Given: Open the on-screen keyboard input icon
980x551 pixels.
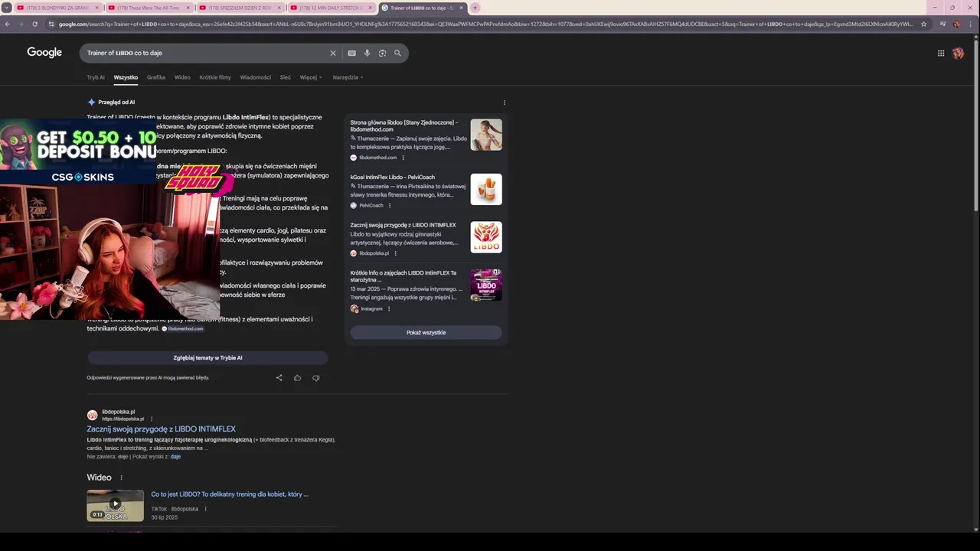Looking at the screenshot, I should (x=351, y=53).
